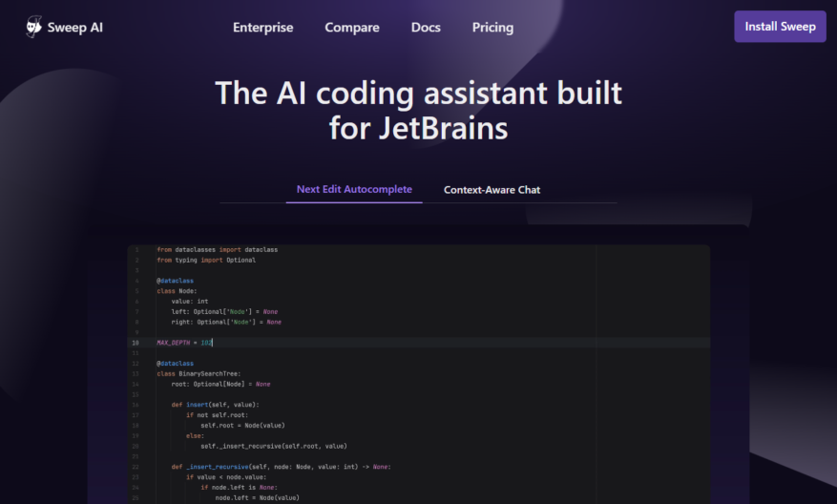Click line number 10 in the gutter
This screenshot has height=504, width=837.
coord(136,343)
